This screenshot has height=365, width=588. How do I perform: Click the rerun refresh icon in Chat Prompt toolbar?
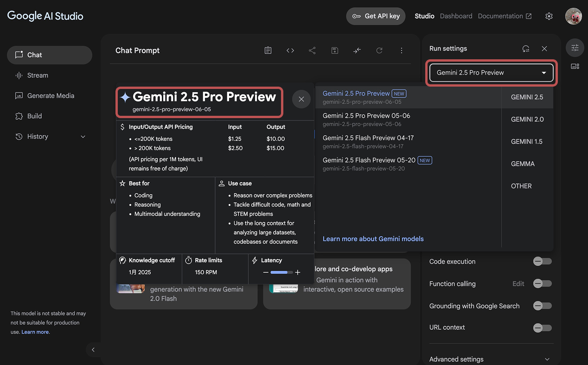(379, 50)
